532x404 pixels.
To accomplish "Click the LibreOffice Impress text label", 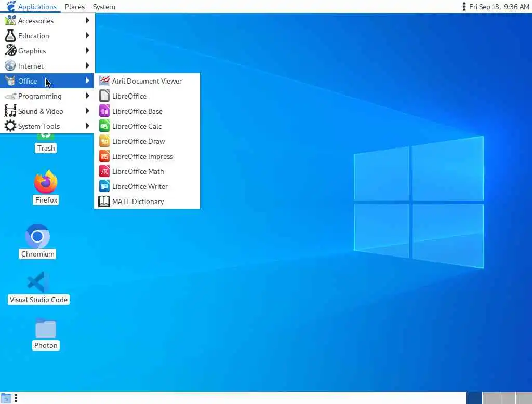I will [x=142, y=156].
